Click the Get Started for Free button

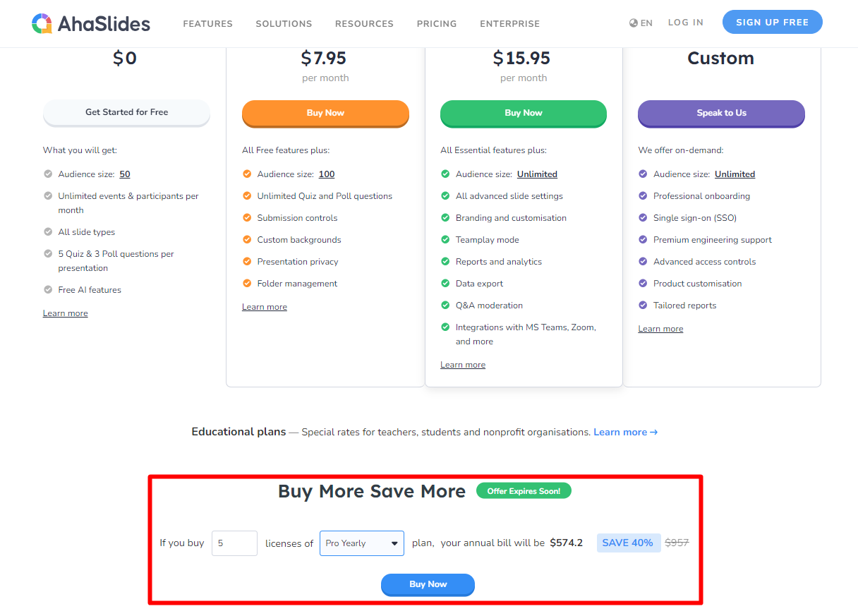coord(126,112)
